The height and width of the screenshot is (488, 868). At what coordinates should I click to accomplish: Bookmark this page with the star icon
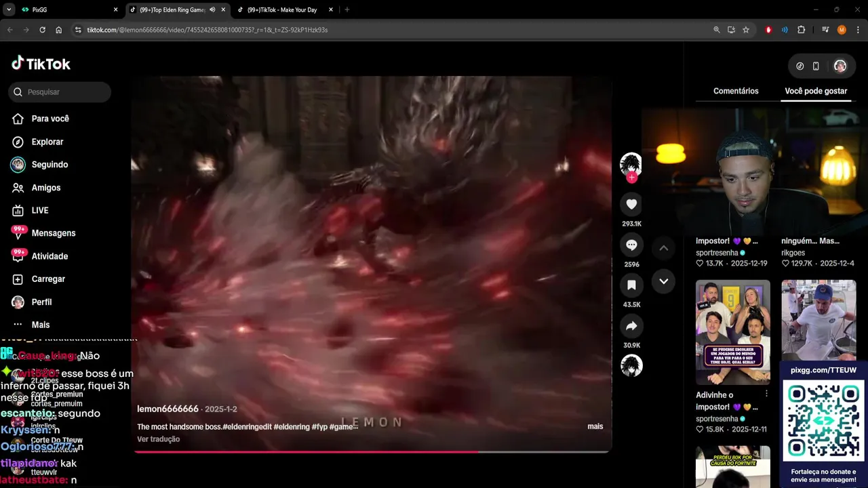point(746,30)
